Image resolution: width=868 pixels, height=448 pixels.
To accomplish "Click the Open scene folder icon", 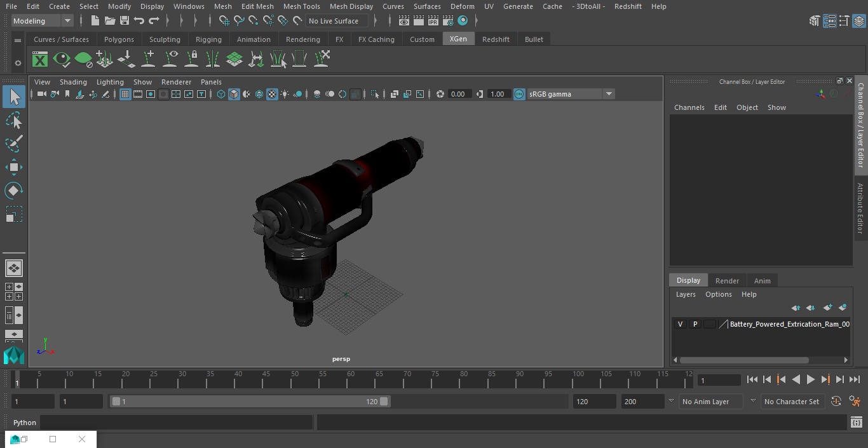I will (109, 21).
